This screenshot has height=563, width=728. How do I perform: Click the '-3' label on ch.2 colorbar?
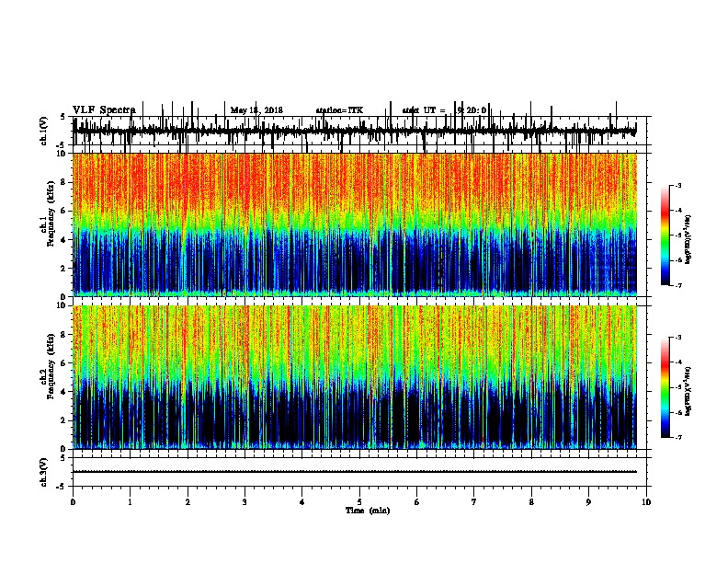[x=678, y=338]
